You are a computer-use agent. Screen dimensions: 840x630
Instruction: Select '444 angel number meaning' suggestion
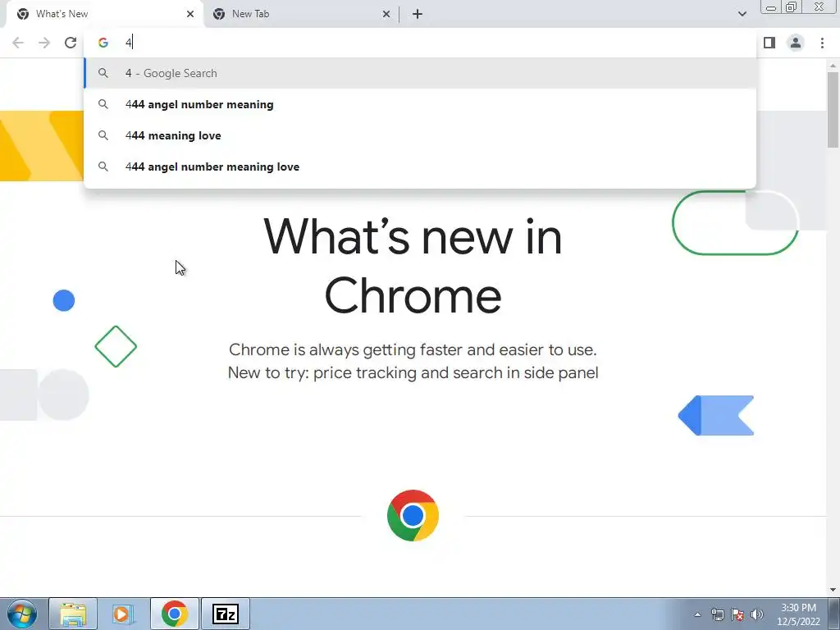point(420,104)
